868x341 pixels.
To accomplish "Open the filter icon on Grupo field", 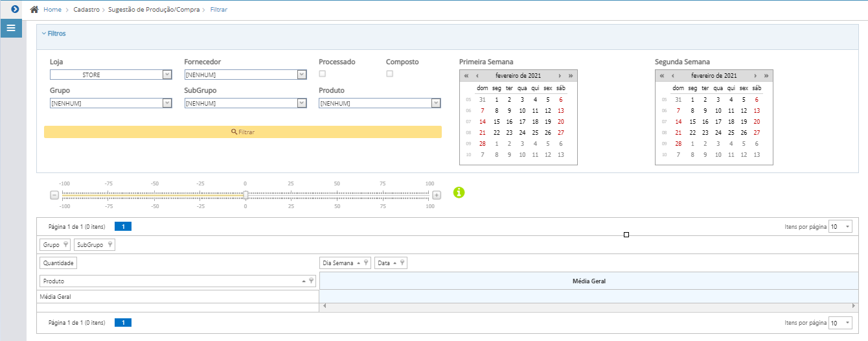I will coord(65,244).
